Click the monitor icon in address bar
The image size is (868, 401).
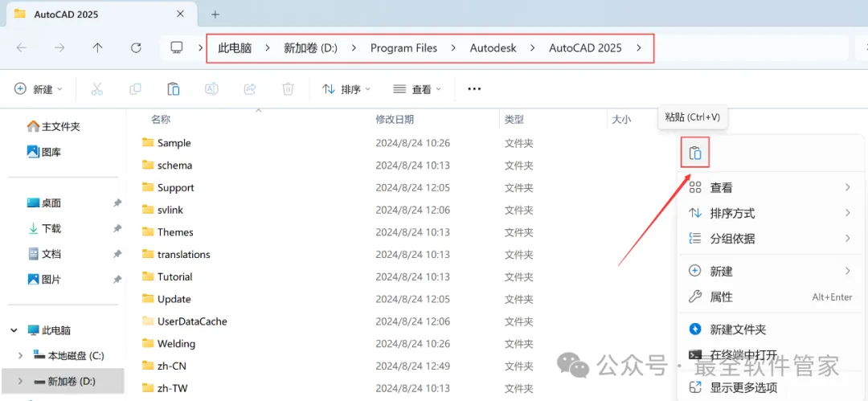click(x=177, y=47)
